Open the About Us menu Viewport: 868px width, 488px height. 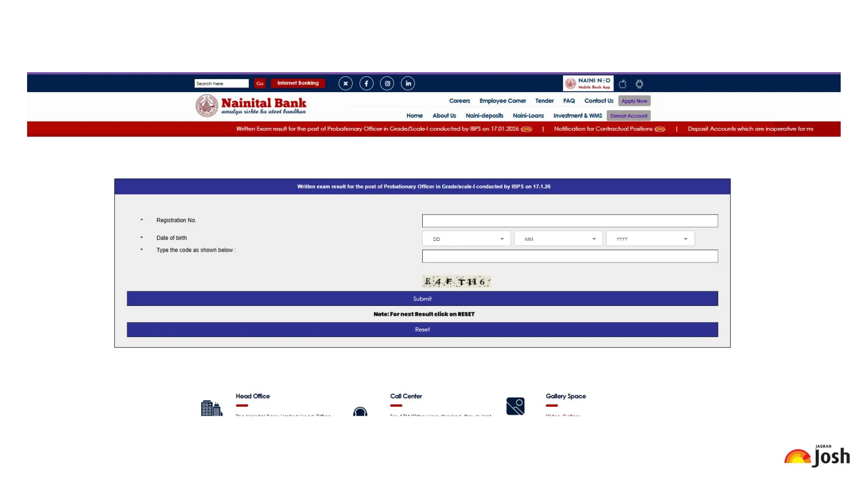pos(444,116)
